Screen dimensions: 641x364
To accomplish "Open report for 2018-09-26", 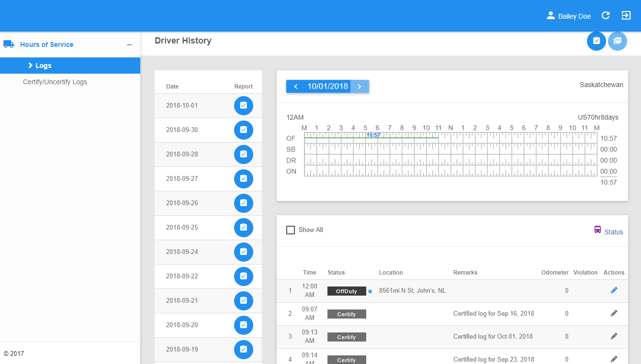I will pyautogui.click(x=244, y=203).
